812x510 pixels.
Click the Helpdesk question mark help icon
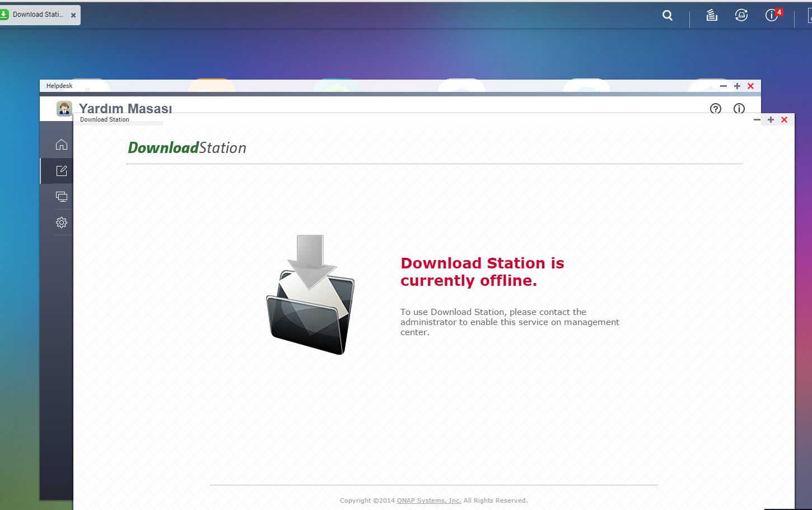pyautogui.click(x=716, y=109)
